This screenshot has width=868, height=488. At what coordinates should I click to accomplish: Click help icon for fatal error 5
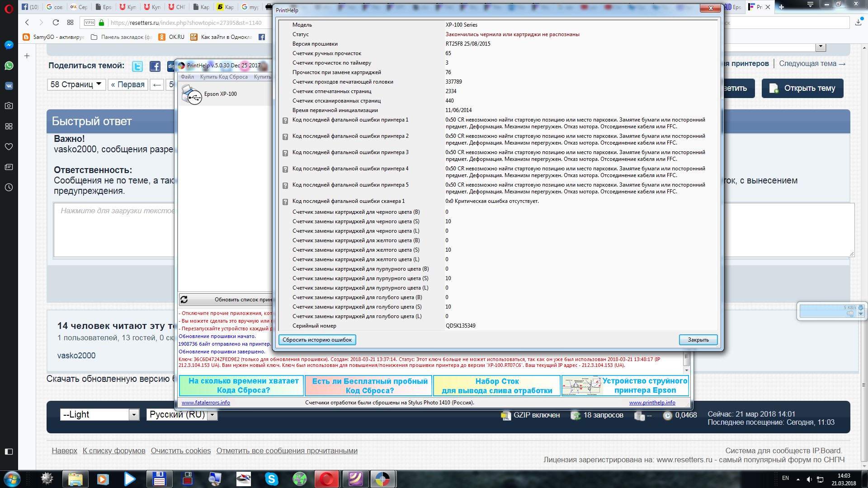pyautogui.click(x=285, y=186)
